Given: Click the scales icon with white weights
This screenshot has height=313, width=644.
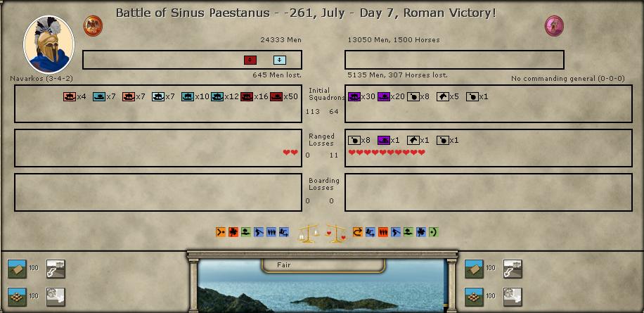Looking at the screenshot, I should (307, 233).
